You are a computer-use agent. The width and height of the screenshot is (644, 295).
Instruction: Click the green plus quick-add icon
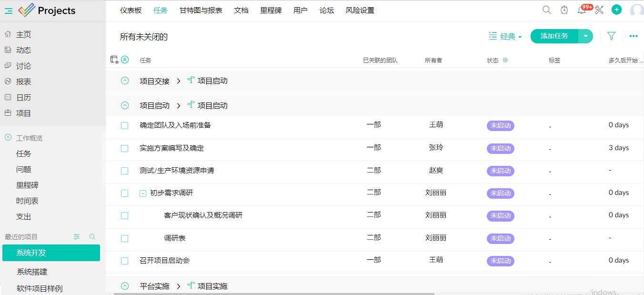coord(616,10)
